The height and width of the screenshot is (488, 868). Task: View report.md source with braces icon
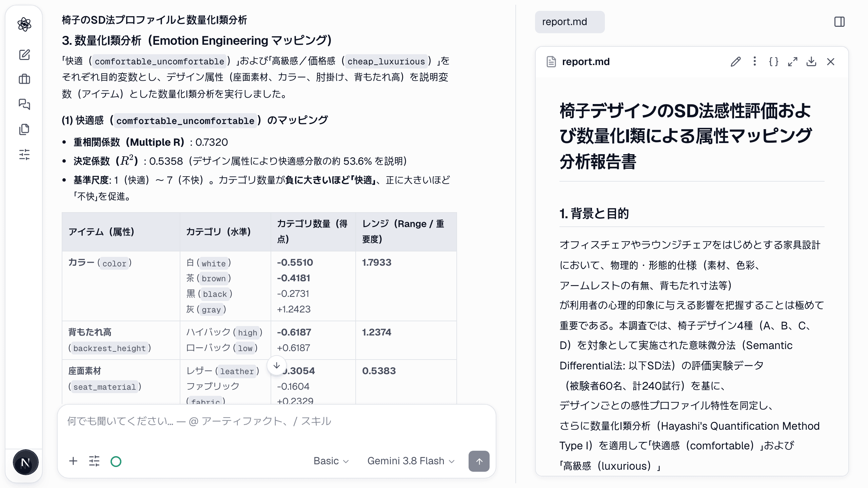point(773,62)
